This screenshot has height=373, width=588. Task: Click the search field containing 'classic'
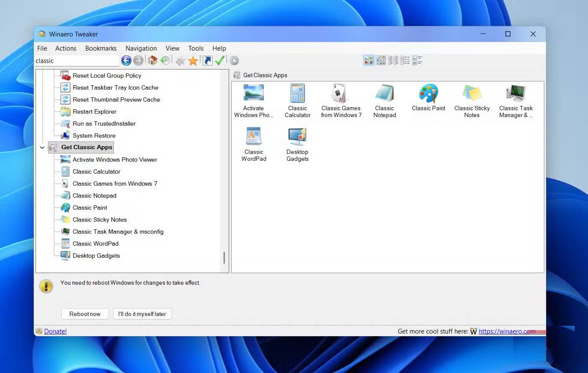tap(76, 60)
